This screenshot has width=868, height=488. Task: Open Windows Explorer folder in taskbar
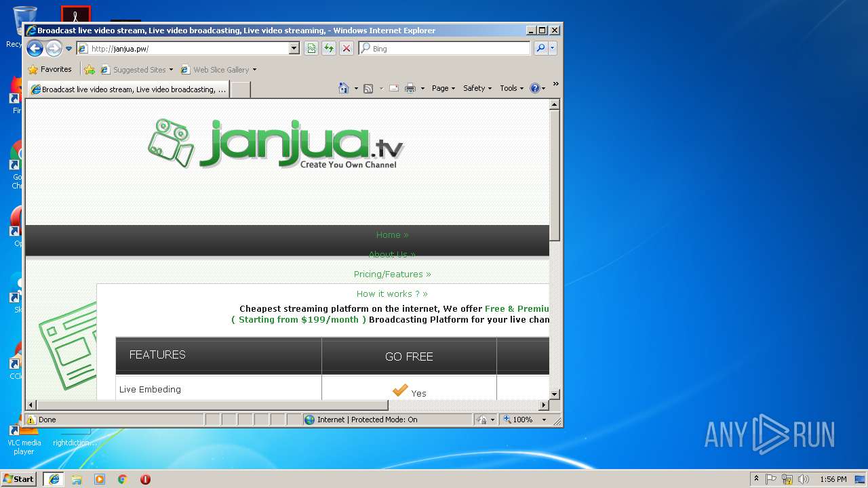[x=77, y=479]
